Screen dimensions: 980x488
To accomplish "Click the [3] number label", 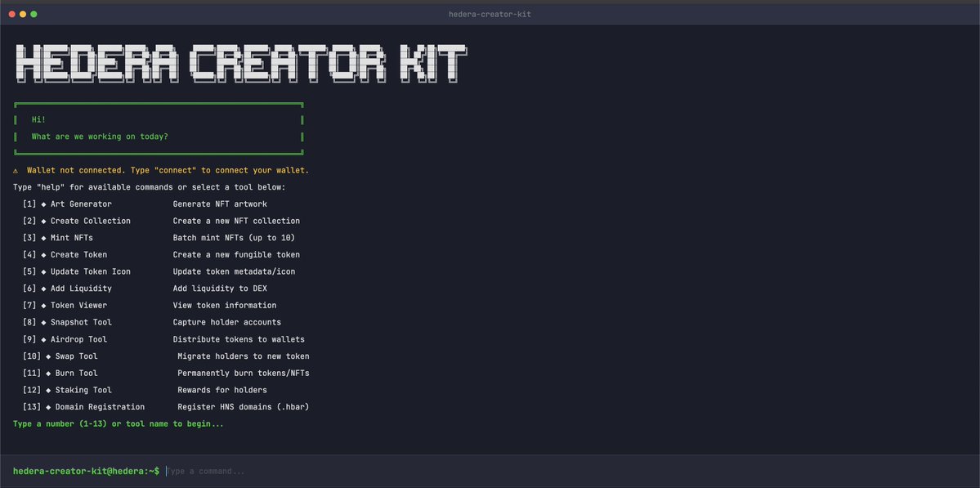I will coord(29,237).
